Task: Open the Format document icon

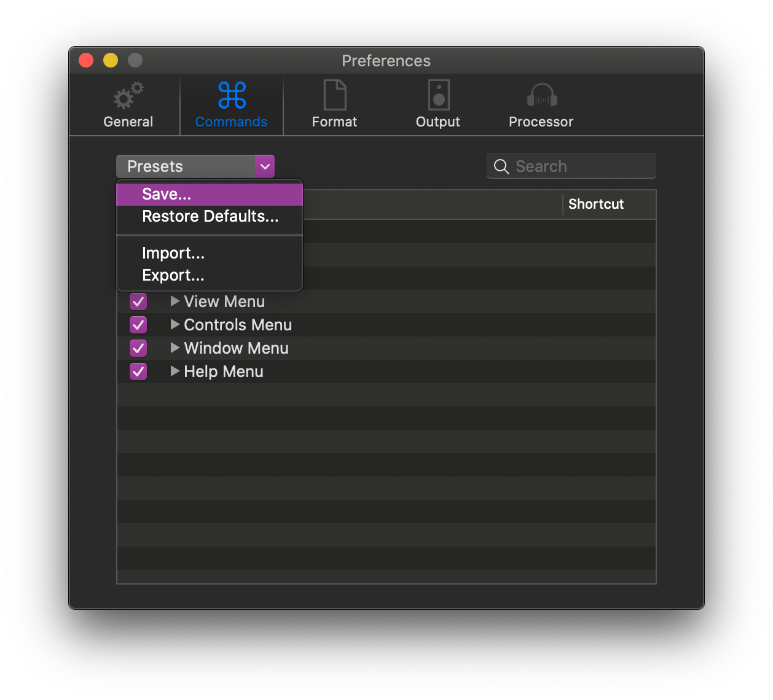Action: pos(335,96)
